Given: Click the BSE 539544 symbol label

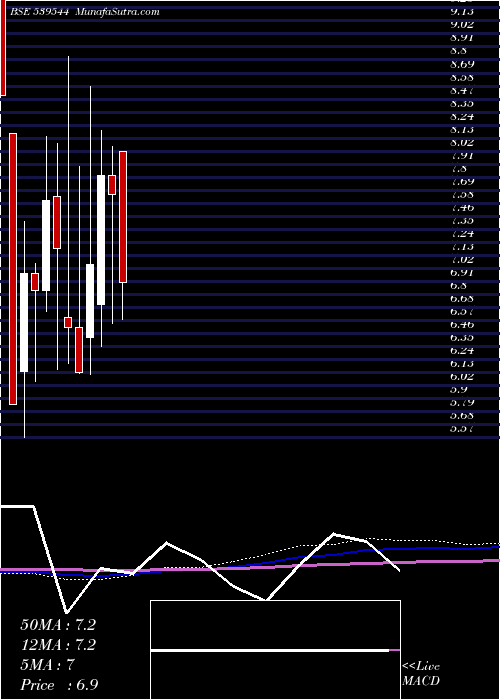Looking at the screenshot, I should click(x=39, y=12).
